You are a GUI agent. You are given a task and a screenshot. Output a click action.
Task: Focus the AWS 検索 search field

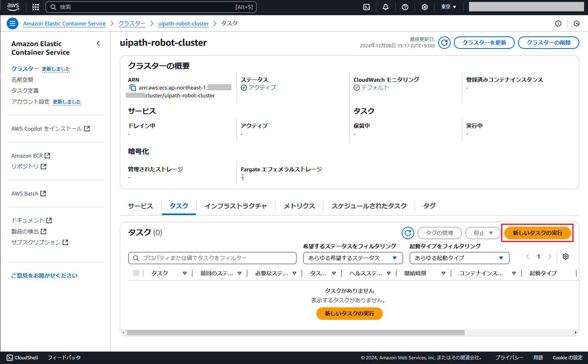151,7
